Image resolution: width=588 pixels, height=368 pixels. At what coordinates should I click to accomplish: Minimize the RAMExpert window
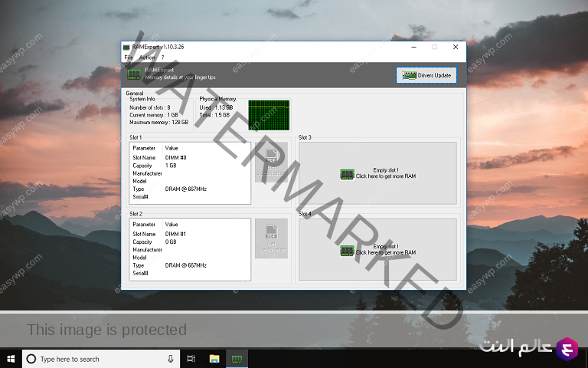[x=414, y=47]
